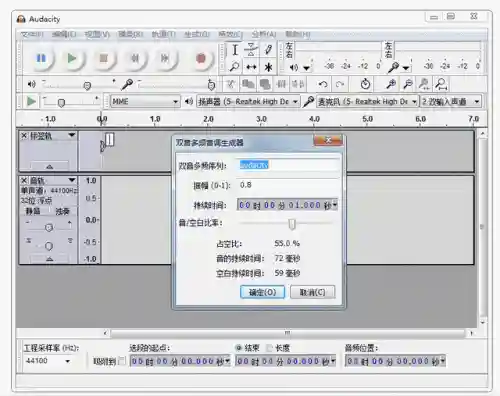Image resolution: width=500 pixels, height=396 pixels.
Task: Click the Cut scissors icon
Action: point(231,84)
